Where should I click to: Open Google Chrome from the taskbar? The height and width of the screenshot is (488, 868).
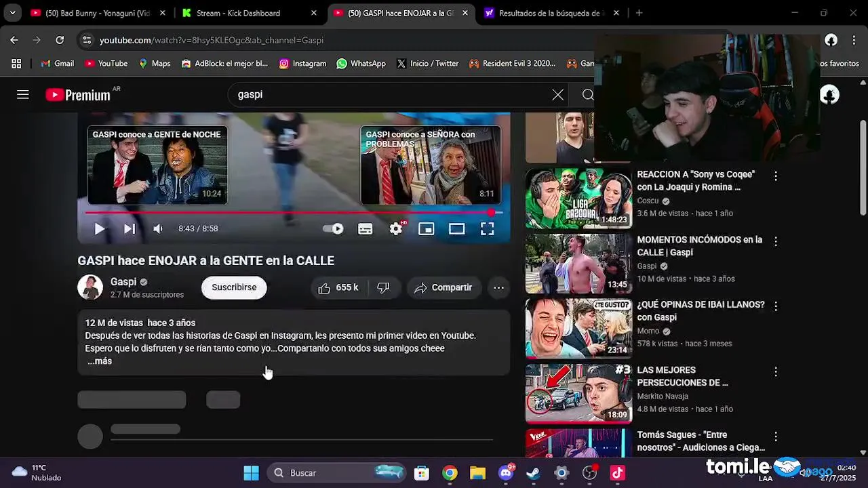450,473
